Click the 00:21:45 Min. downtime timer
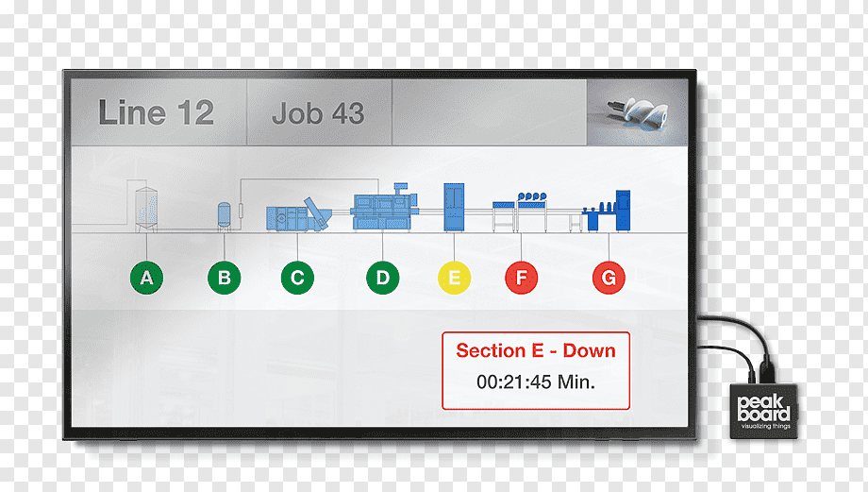 (x=536, y=382)
